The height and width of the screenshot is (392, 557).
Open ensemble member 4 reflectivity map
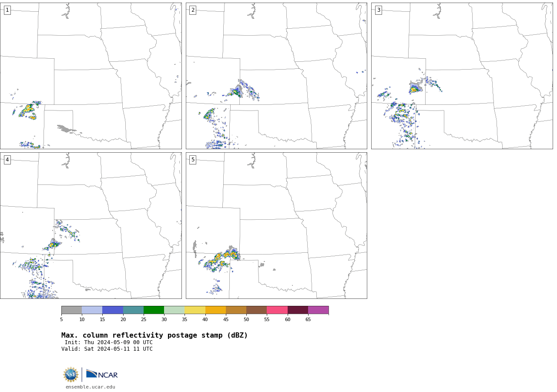pos(91,225)
